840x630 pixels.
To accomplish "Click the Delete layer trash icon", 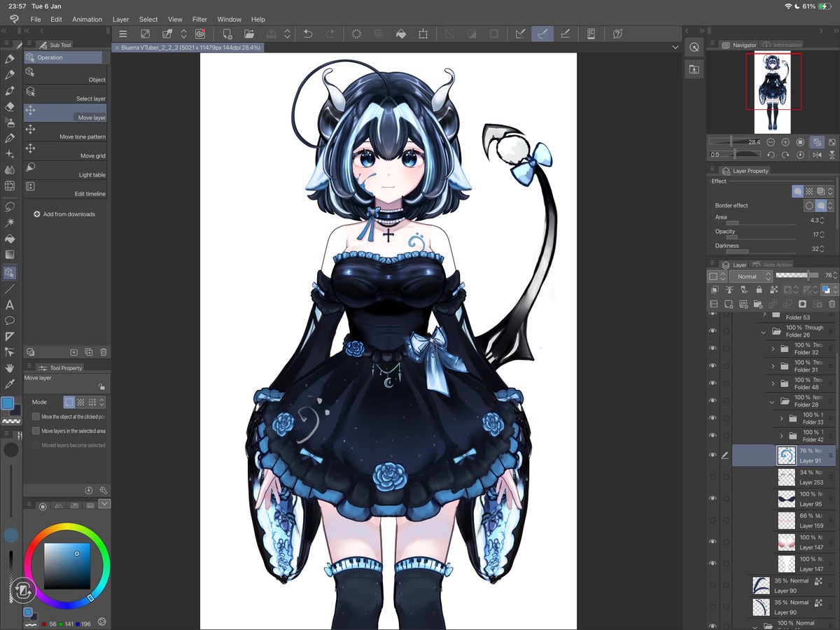I will (x=830, y=304).
